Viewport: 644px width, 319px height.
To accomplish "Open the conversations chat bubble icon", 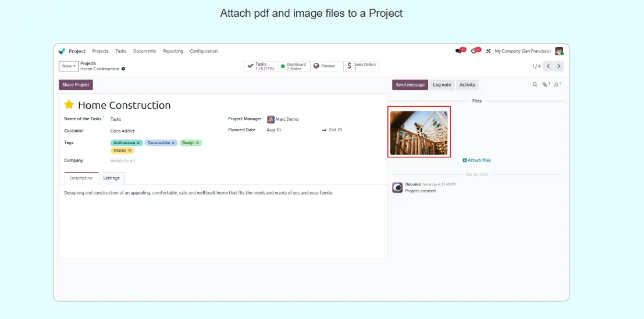I will pyautogui.click(x=458, y=51).
